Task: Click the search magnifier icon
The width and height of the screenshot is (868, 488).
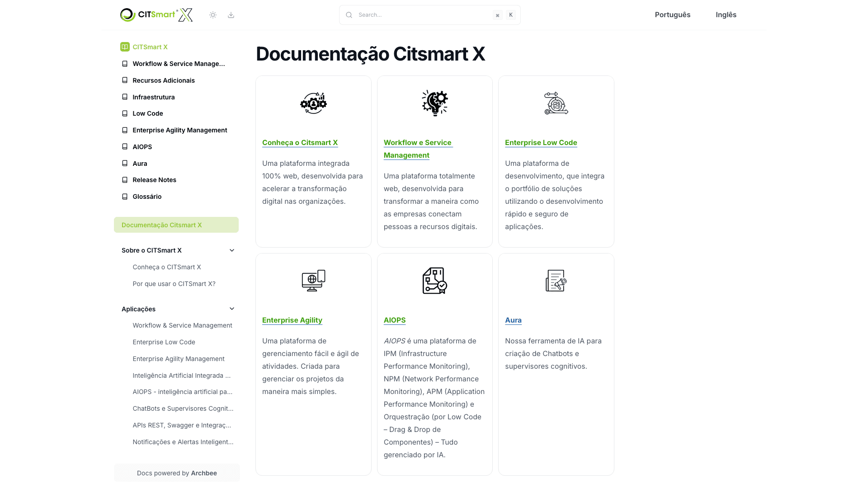Action: [x=349, y=14]
